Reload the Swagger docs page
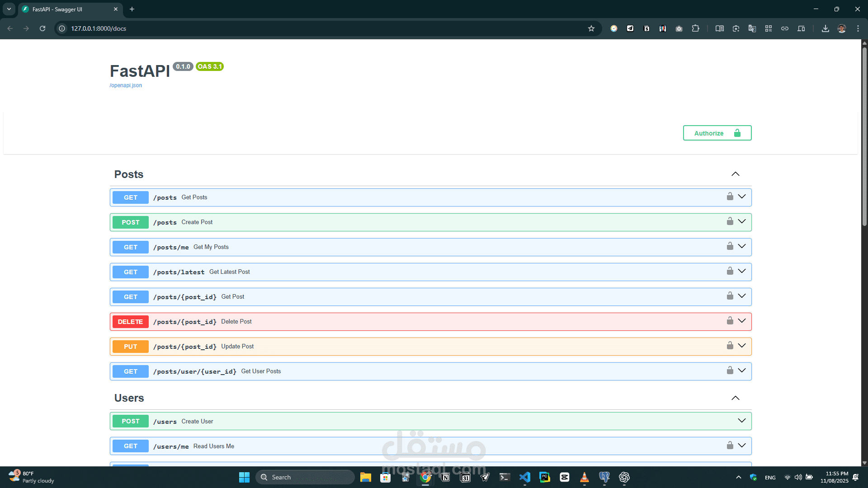The height and width of the screenshot is (488, 868). coord(42,28)
